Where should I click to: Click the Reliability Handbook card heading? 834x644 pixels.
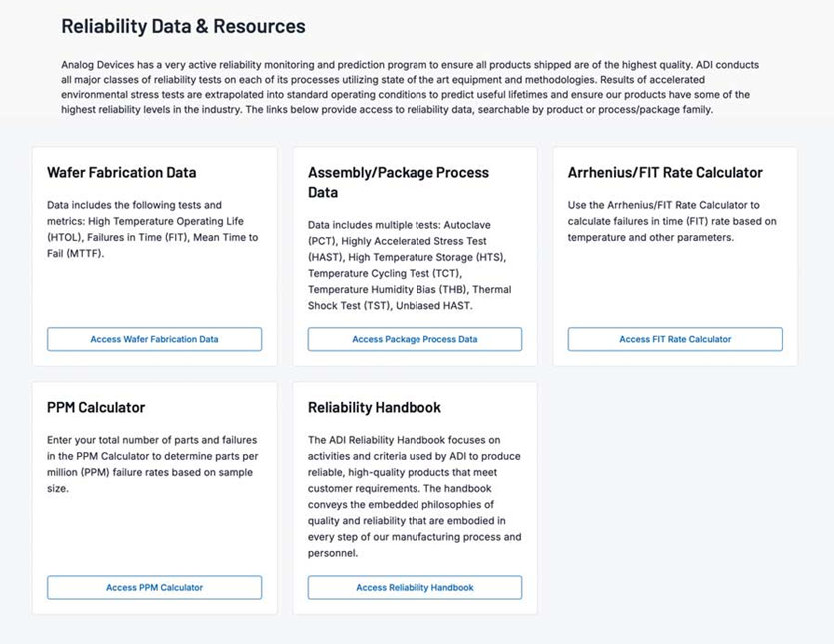point(375,407)
